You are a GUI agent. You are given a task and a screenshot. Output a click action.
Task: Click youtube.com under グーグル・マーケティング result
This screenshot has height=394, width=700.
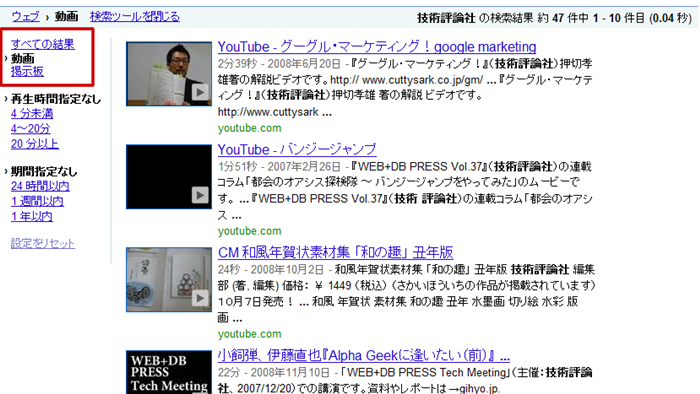pyautogui.click(x=250, y=128)
